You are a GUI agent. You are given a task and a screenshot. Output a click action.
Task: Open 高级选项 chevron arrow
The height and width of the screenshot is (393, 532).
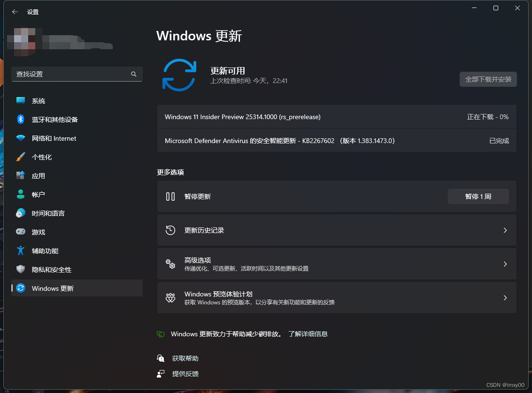(x=505, y=264)
